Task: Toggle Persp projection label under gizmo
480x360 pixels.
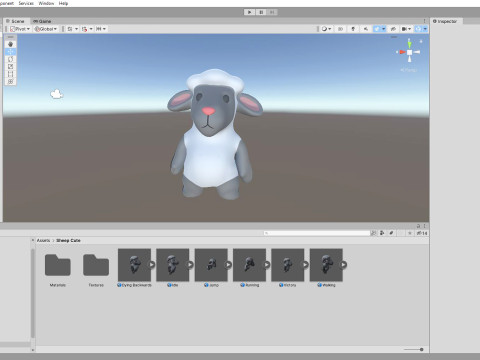Action: tap(409, 70)
